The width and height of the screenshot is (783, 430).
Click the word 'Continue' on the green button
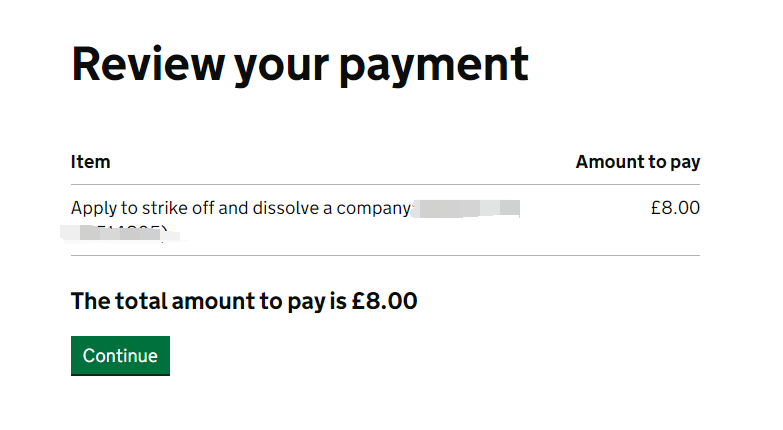pyautogui.click(x=120, y=356)
